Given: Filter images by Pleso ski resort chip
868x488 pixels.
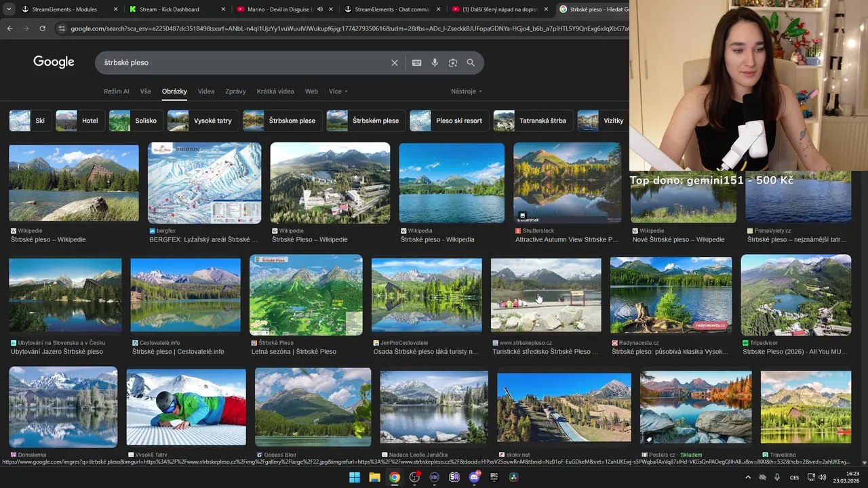Looking at the screenshot, I should (x=449, y=121).
